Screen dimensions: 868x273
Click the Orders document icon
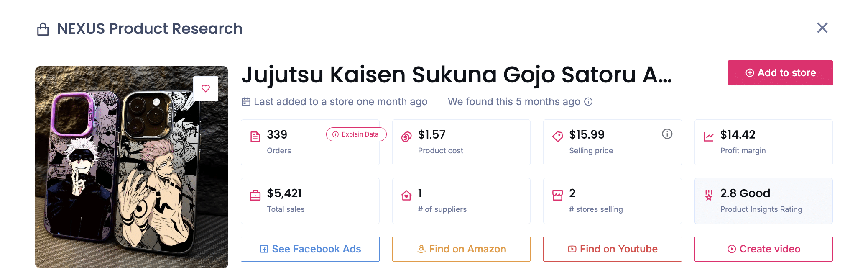click(255, 136)
